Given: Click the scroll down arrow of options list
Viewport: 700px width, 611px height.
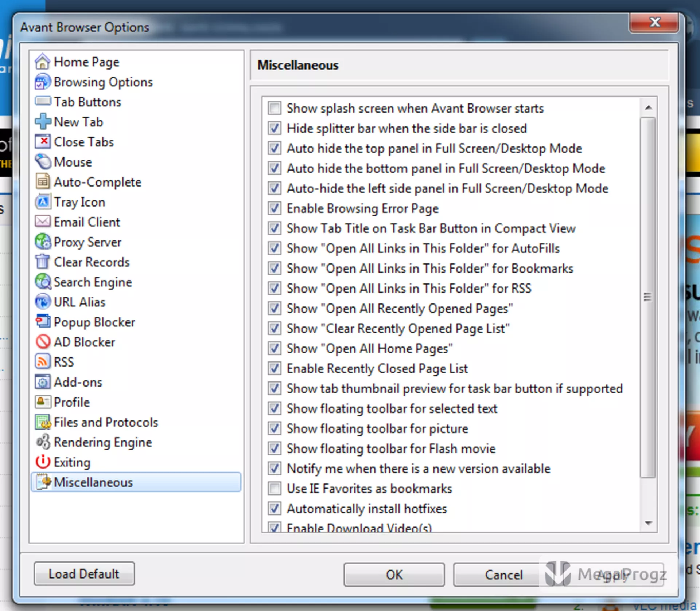Looking at the screenshot, I should tap(648, 523).
